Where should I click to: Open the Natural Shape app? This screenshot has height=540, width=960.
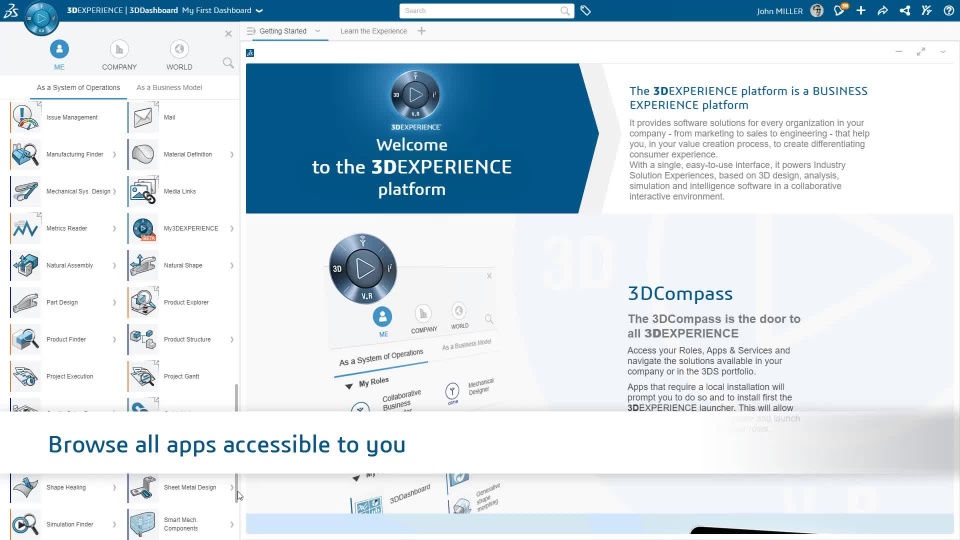tap(181, 266)
